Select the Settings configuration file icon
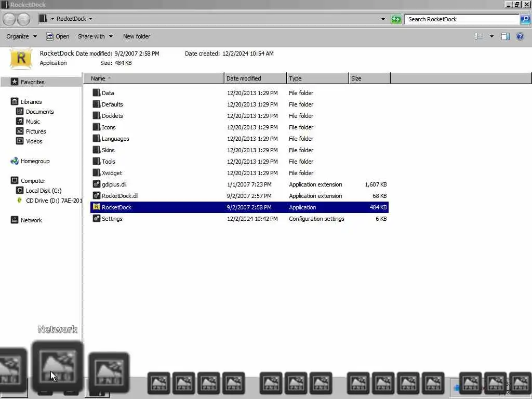532x399 pixels. tap(96, 219)
